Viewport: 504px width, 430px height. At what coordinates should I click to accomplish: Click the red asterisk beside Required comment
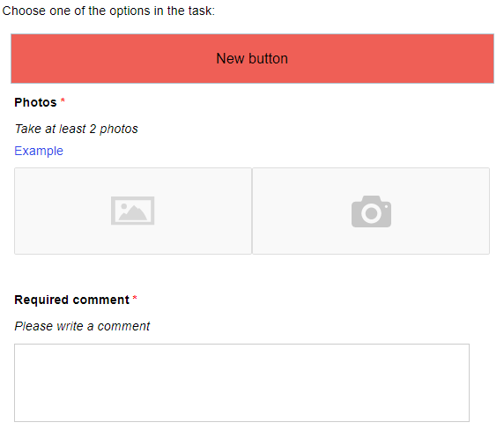click(x=135, y=298)
